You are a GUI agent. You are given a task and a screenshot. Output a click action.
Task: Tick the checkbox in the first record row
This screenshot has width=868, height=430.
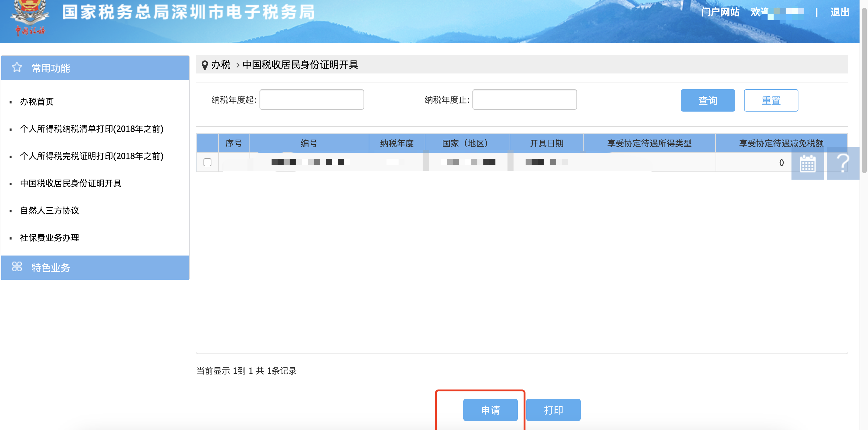click(207, 162)
